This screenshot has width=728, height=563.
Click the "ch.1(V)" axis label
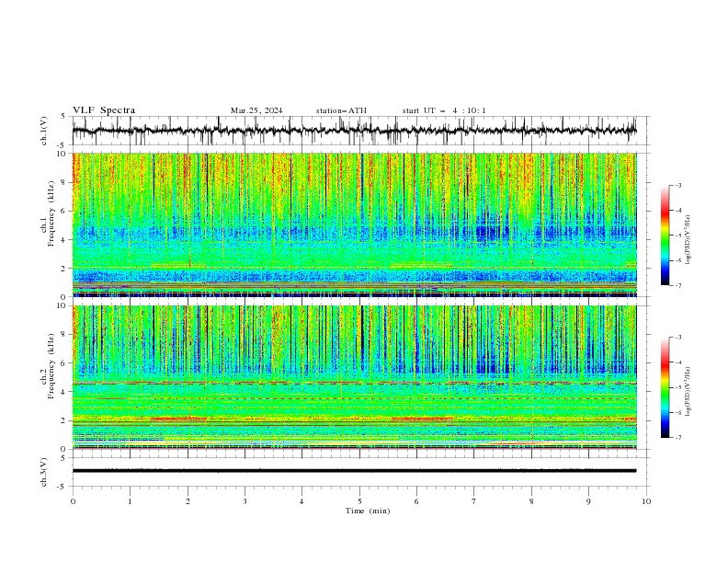point(44,131)
